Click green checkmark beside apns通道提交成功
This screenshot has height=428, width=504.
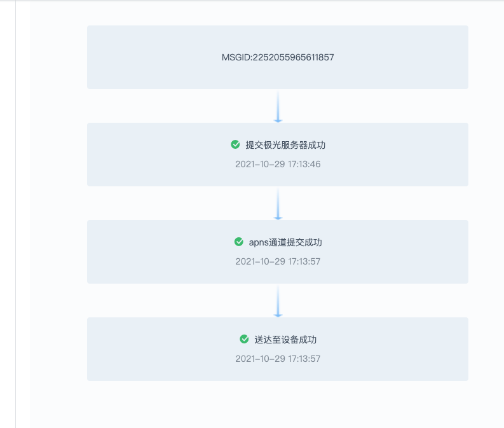tap(239, 242)
